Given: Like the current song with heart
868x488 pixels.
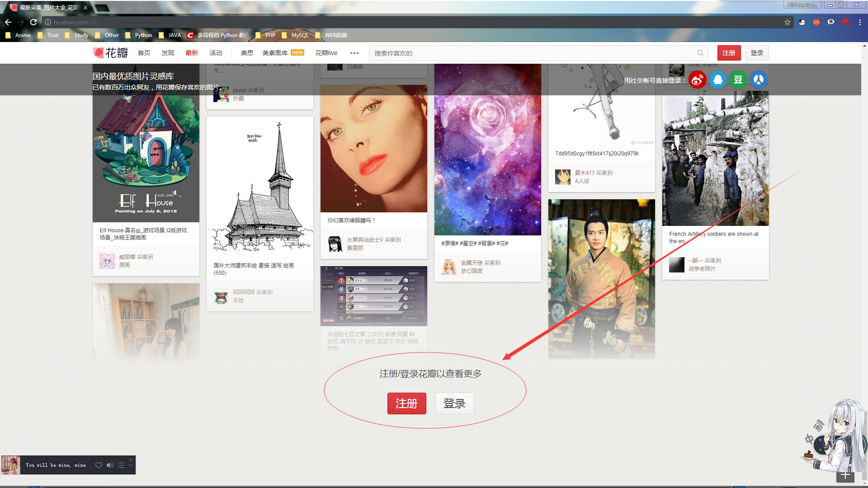Looking at the screenshot, I should point(99,465).
